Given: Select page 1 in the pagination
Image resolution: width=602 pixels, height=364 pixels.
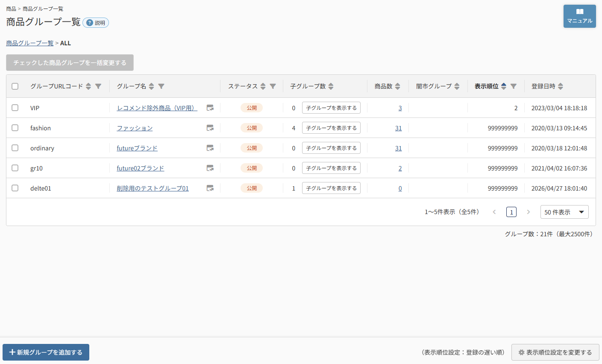Looking at the screenshot, I should [x=511, y=212].
